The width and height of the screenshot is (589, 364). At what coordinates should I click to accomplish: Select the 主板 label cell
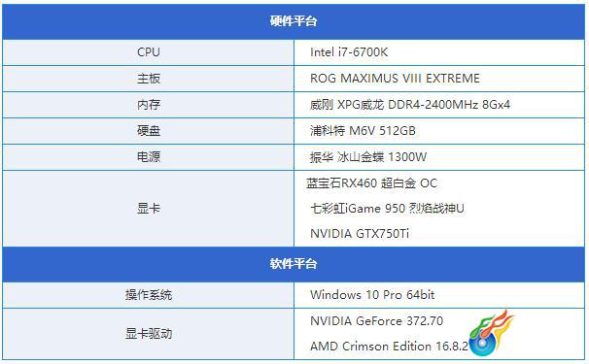click(x=148, y=79)
